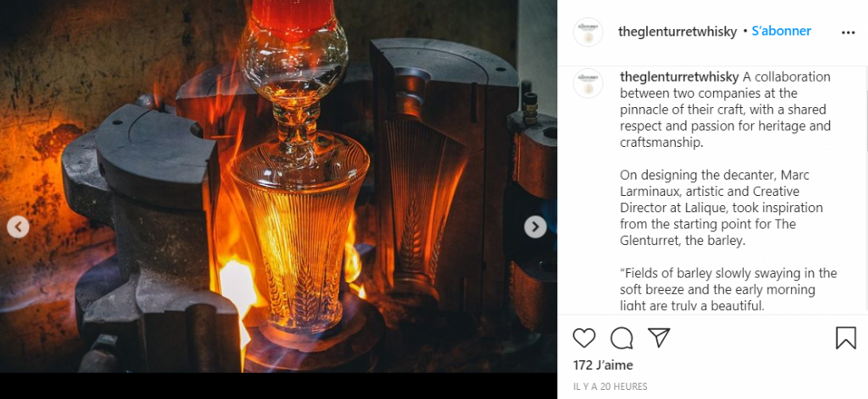Click the first caption paragraph about the collaboration
Screen dimensions: 868x399
725,109
